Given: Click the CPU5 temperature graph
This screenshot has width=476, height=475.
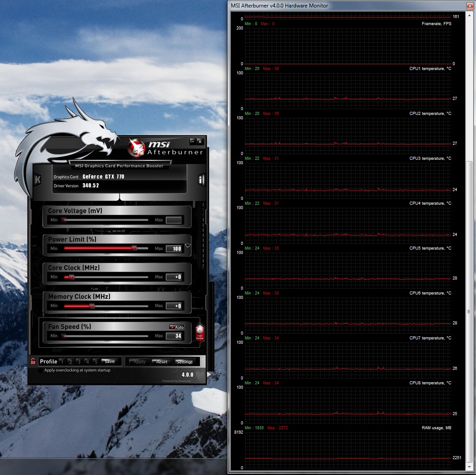Looking at the screenshot, I should click(x=348, y=270).
